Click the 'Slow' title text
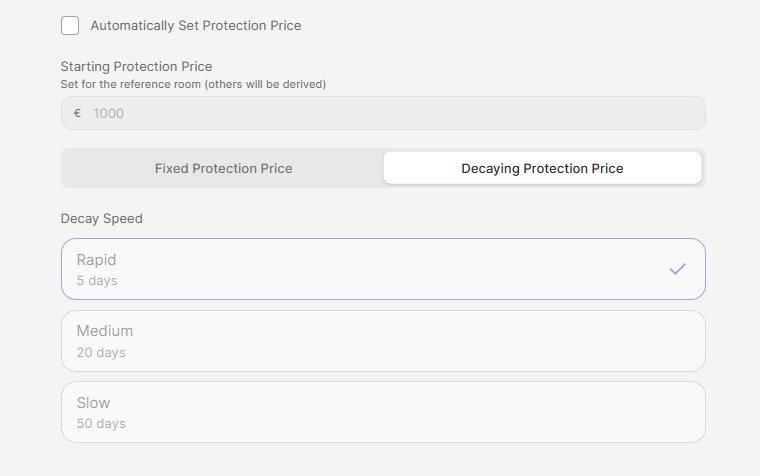The height and width of the screenshot is (476, 760). pyautogui.click(x=93, y=403)
